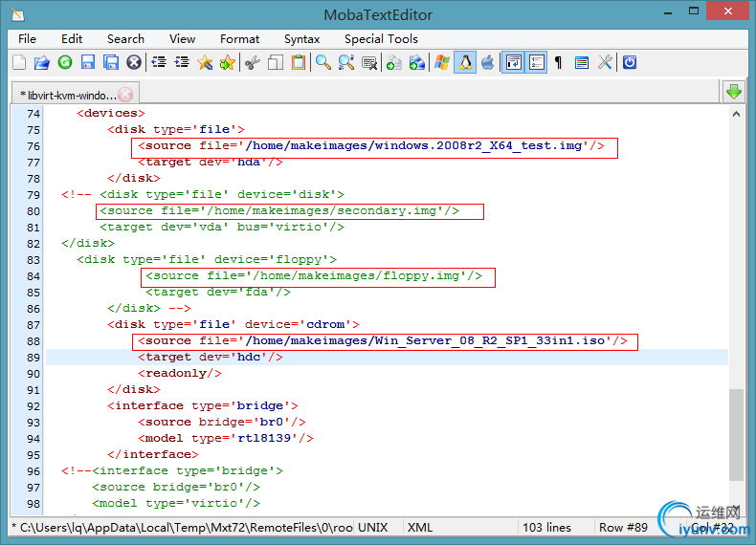Viewport: 756px width, 545px height.
Task: Place cursor on the secondary.img source line
Action: [x=279, y=211]
